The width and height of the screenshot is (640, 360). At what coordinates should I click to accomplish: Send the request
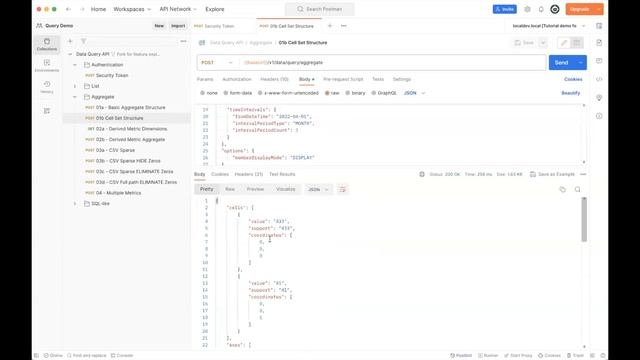[x=561, y=62]
